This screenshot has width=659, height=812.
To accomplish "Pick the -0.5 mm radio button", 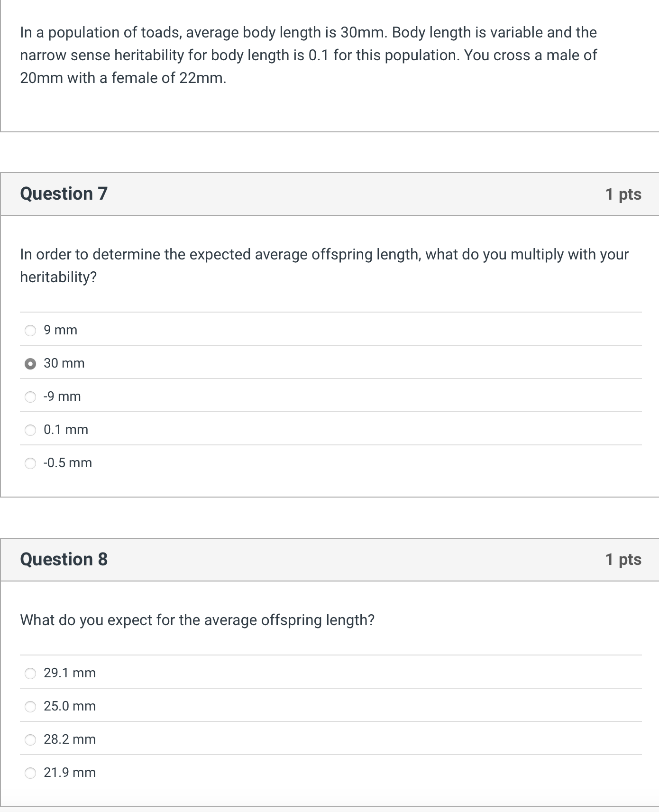I will pos(30,463).
